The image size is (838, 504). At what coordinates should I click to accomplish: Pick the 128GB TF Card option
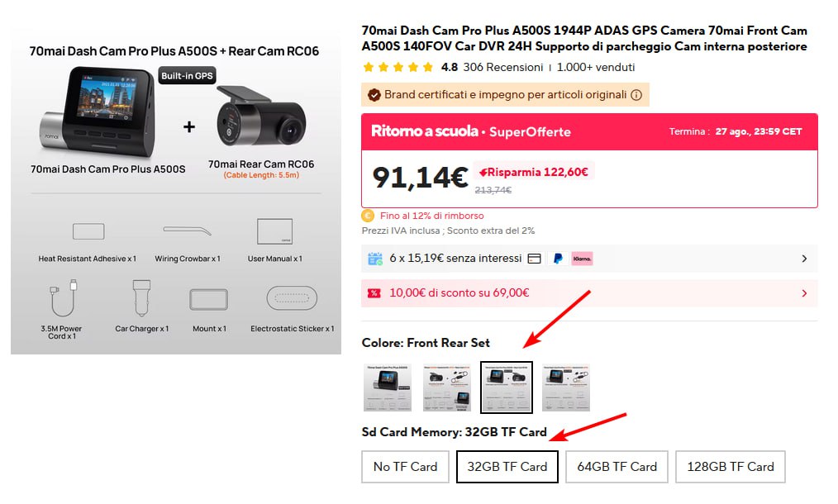coord(730,466)
